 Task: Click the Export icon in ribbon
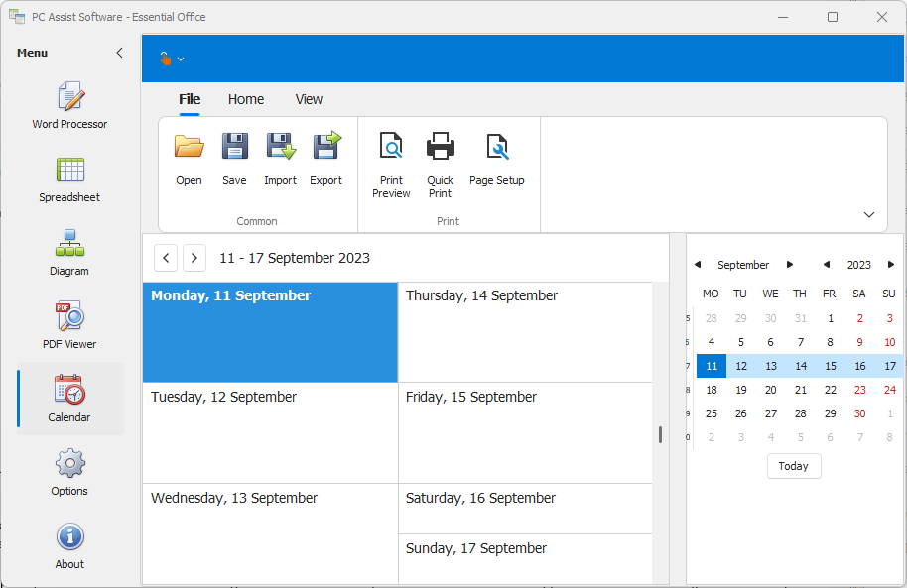325,147
